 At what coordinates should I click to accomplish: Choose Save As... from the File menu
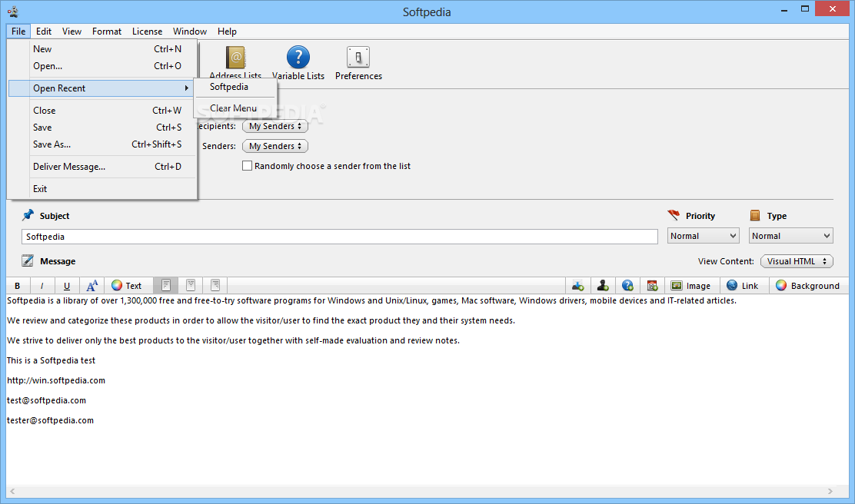tap(102, 144)
